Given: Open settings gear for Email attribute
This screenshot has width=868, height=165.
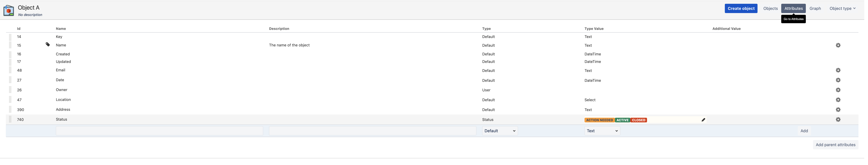Looking at the screenshot, I should point(841,70).
